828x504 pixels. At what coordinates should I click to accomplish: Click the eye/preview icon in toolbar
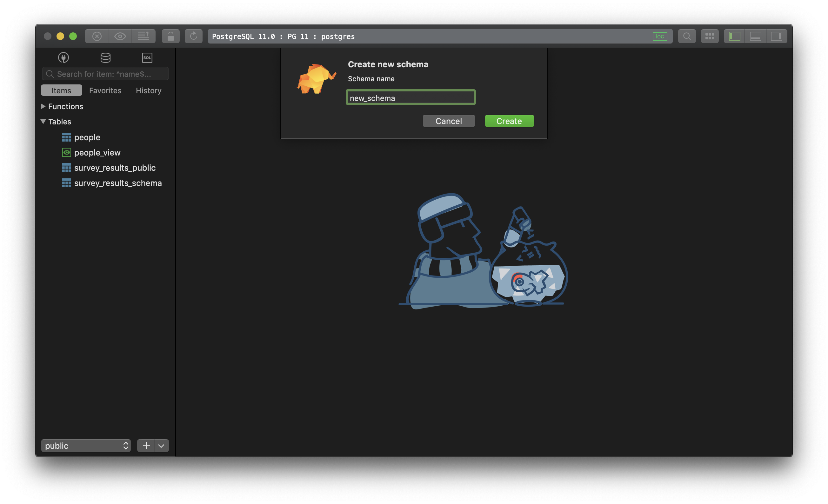click(x=120, y=36)
